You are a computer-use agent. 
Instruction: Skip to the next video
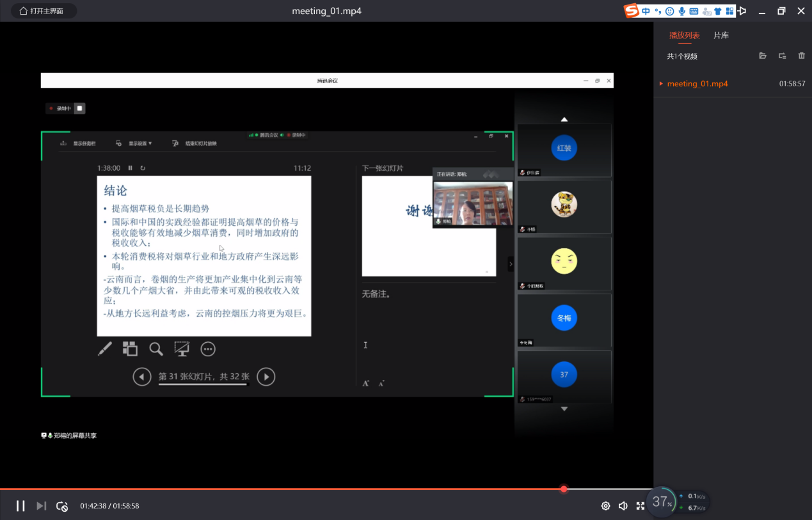coord(41,506)
